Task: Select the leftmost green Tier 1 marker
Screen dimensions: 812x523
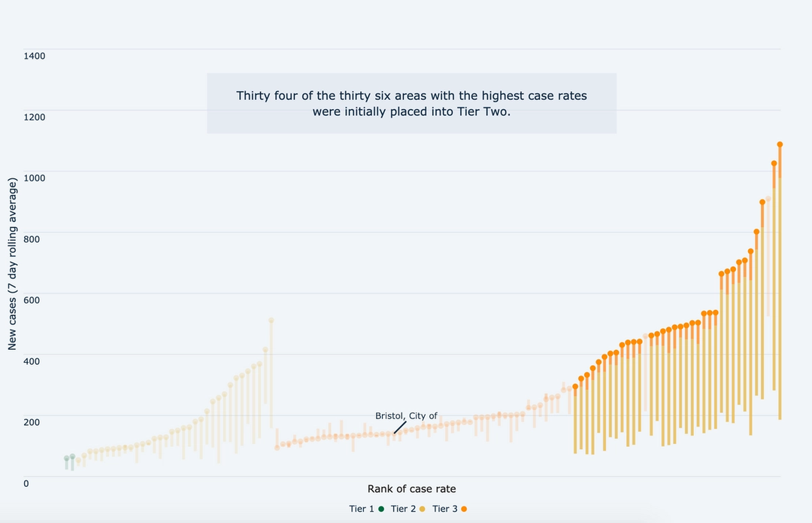Action: click(66, 459)
